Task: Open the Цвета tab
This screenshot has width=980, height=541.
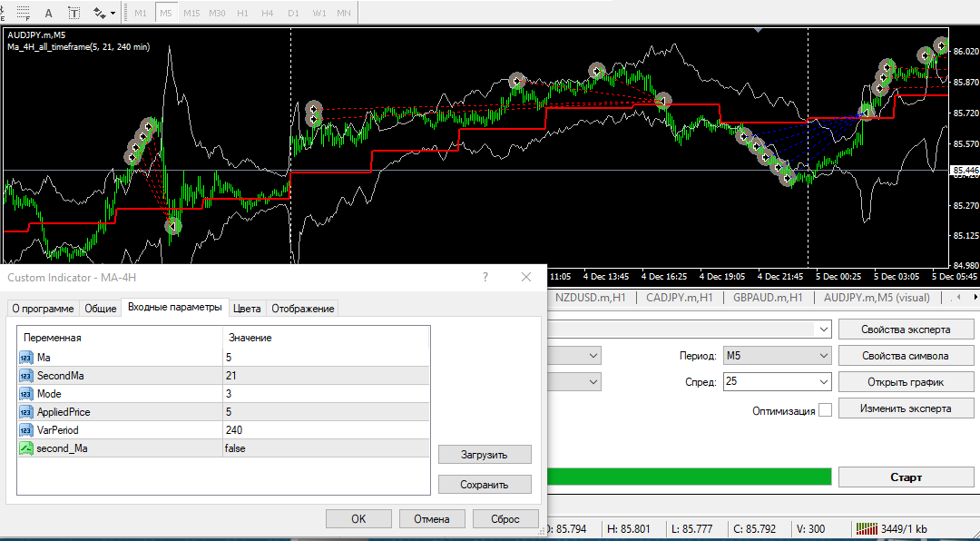Action: (248, 309)
